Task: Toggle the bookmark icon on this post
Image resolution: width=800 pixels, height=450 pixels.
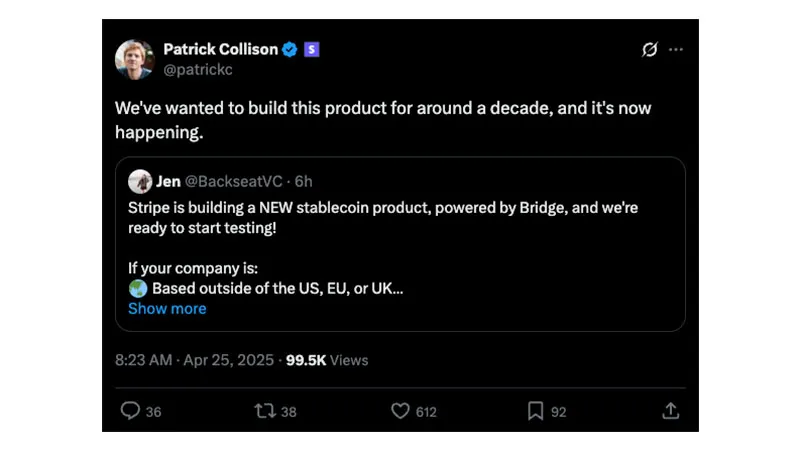Action: 535,410
